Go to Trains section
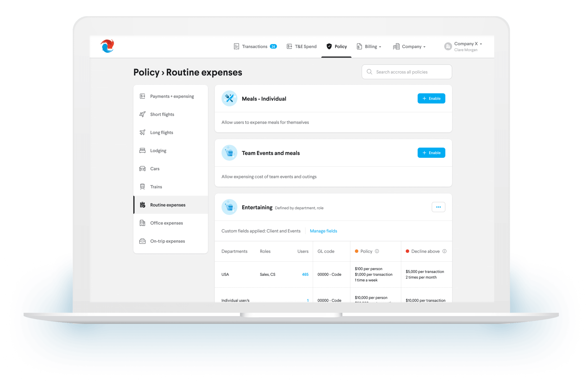Image resolution: width=588 pixels, height=381 pixels. click(170, 187)
